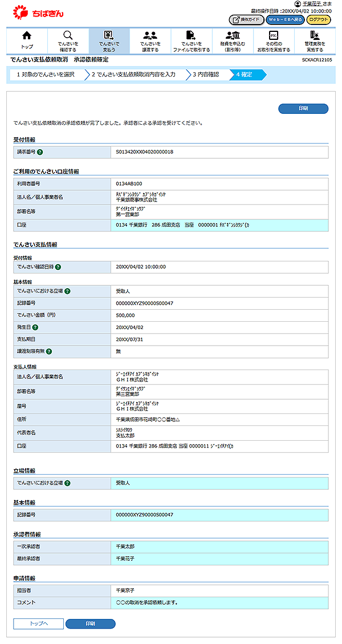Click step 4 確定

(248, 75)
